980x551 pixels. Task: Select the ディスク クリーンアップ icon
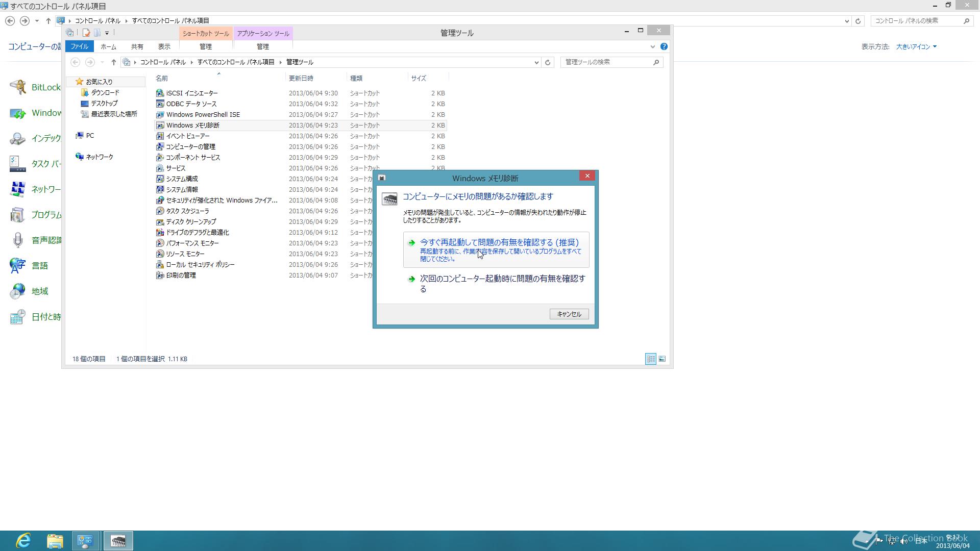coord(160,222)
